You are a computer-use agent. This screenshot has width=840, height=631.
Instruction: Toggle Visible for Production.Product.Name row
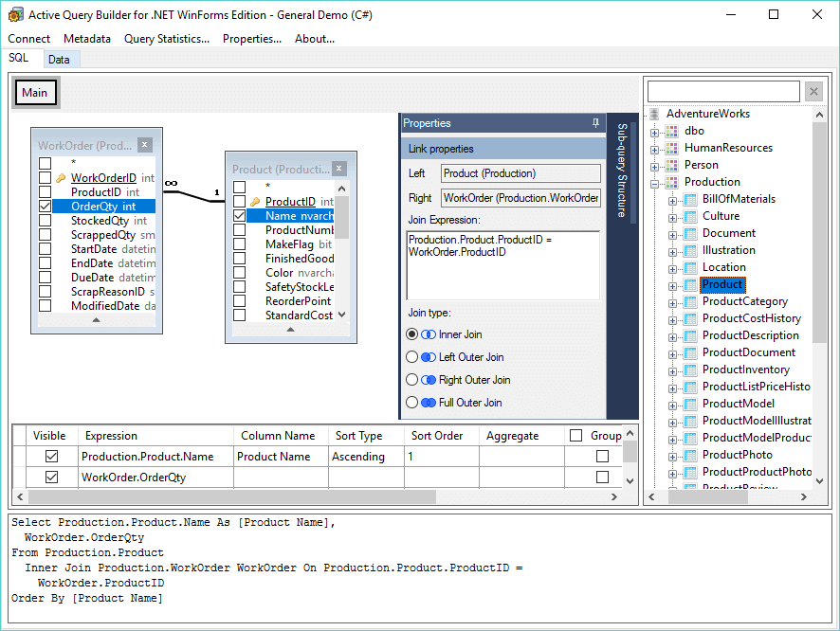pos(51,457)
